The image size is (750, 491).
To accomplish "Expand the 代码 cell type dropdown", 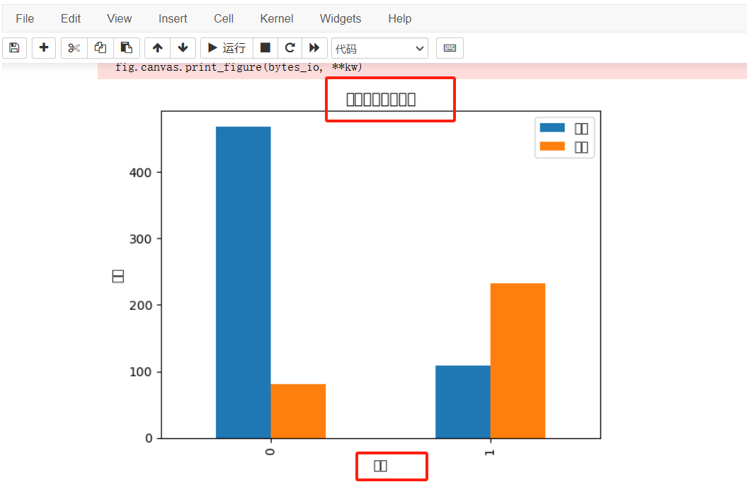I will point(379,48).
